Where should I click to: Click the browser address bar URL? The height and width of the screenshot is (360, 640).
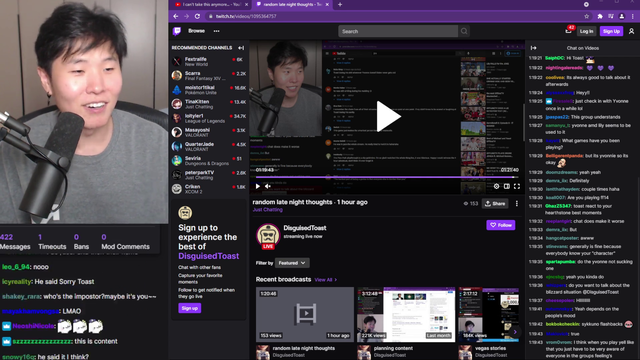pyautogui.click(x=246, y=16)
